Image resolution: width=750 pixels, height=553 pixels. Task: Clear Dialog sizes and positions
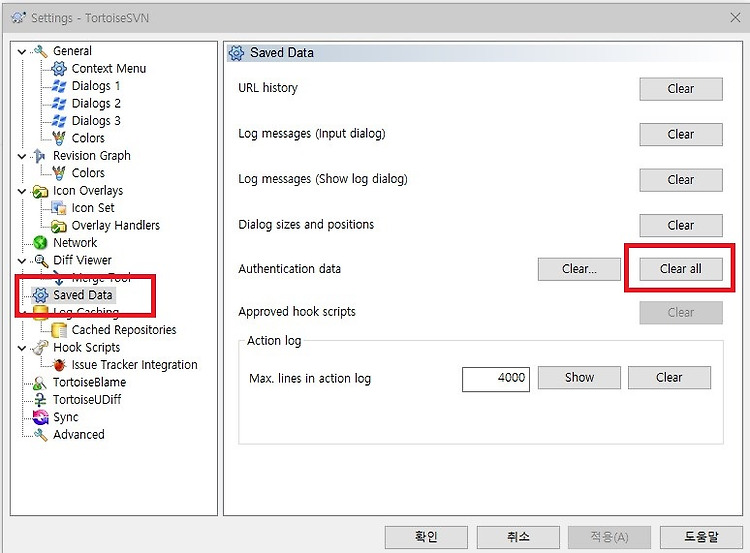tap(681, 225)
